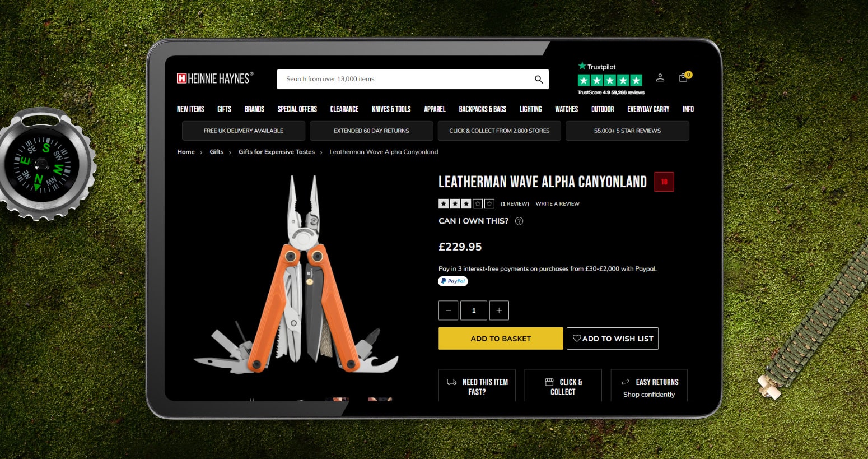Click the search magnifier icon

coord(538,80)
